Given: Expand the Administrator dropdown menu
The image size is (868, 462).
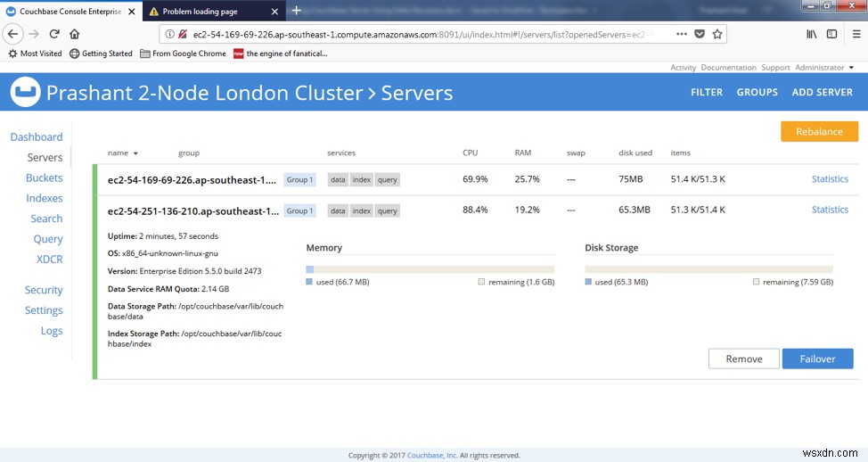Looking at the screenshot, I should pyautogui.click(x=824, y=68).
